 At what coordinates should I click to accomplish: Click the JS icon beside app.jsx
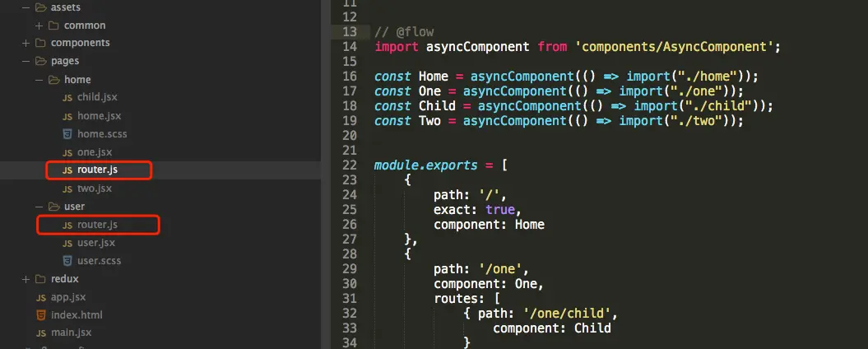(41, 298)
